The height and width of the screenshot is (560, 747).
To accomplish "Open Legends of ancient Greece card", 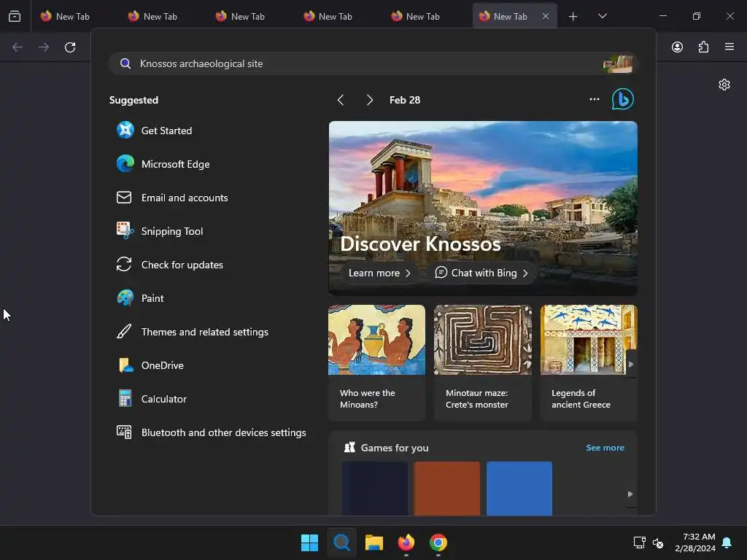I will (x=589, y=363).
